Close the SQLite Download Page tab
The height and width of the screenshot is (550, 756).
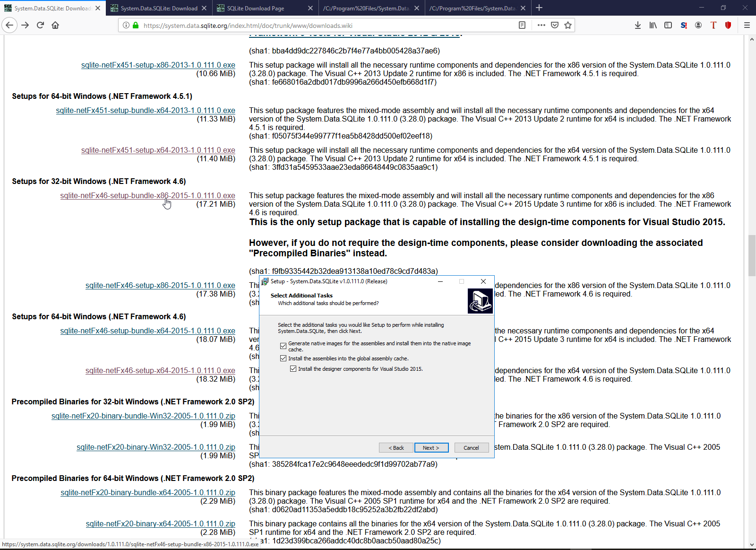pyautogui.click(x=310, y=8)
